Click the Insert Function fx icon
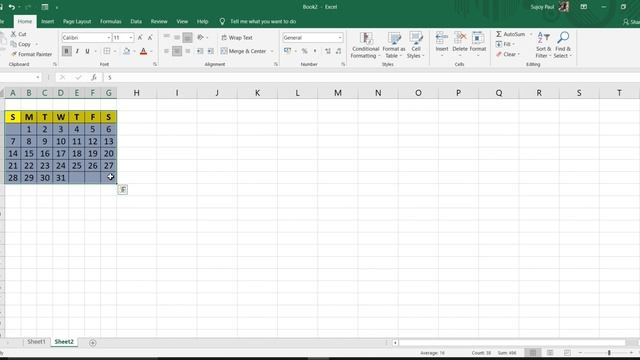 [93, 77]
